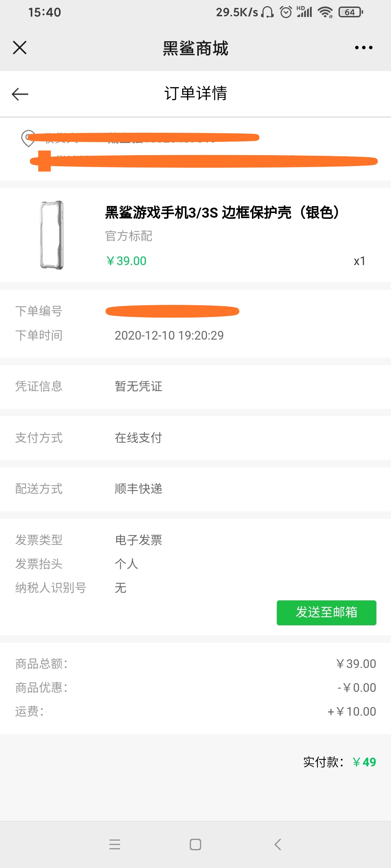Tap the headphone status bar icon

pyautogui.click(x=268, y=12)
